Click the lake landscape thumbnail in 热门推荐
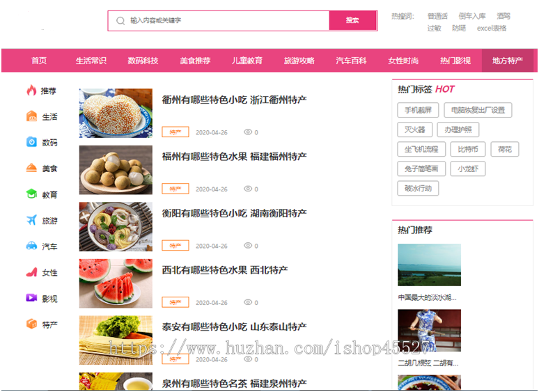This screenshot has height=392, width=539. click(x=430, y=265)
